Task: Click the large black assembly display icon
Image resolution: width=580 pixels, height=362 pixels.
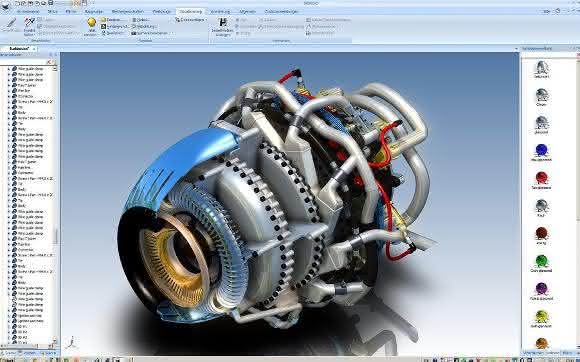Action: tap(223, 22)
